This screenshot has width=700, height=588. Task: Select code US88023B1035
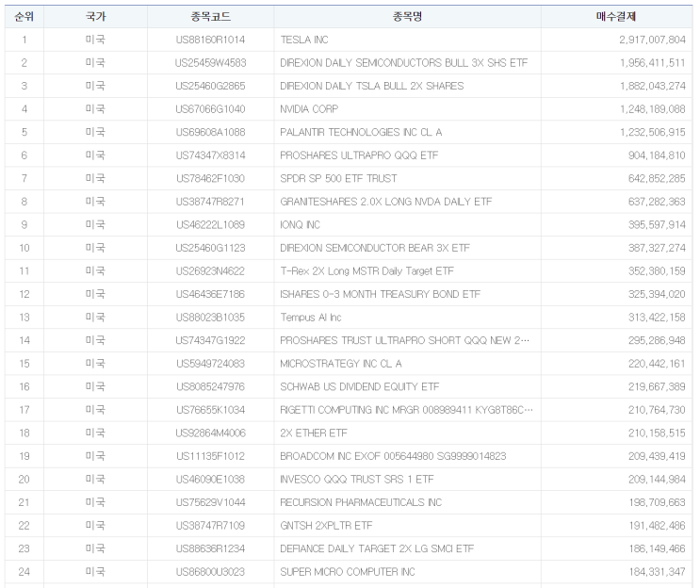click(210, 318)
